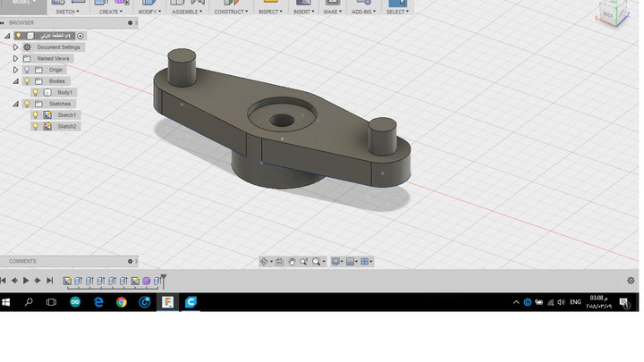The image size is (644, 362).
Task: Select the last extrude feature in timeline
Action: point(157,282)
